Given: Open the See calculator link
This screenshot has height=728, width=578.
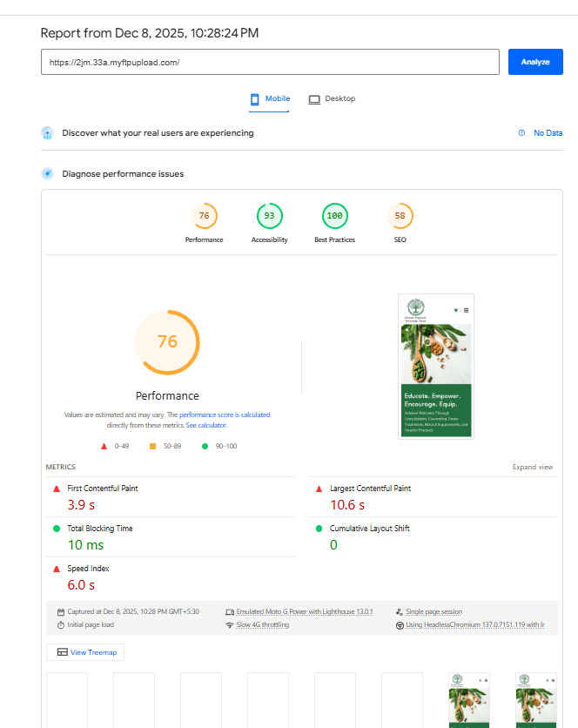Looking at the screenshot, I should (206, 426).
